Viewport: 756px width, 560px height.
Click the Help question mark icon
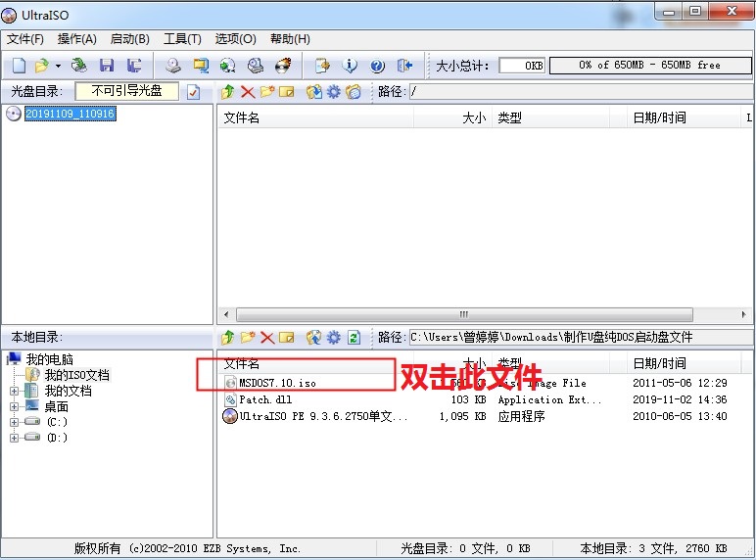pos(378,66)
